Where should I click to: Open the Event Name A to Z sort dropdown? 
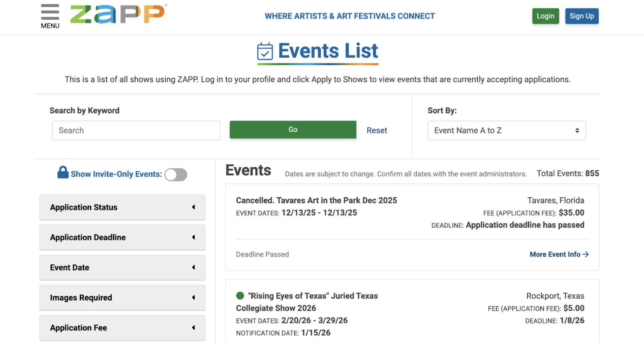tap(506, 131)
